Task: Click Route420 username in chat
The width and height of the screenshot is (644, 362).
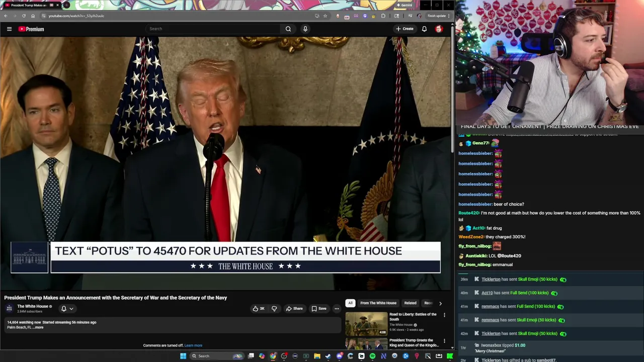Action: point(468,213)
